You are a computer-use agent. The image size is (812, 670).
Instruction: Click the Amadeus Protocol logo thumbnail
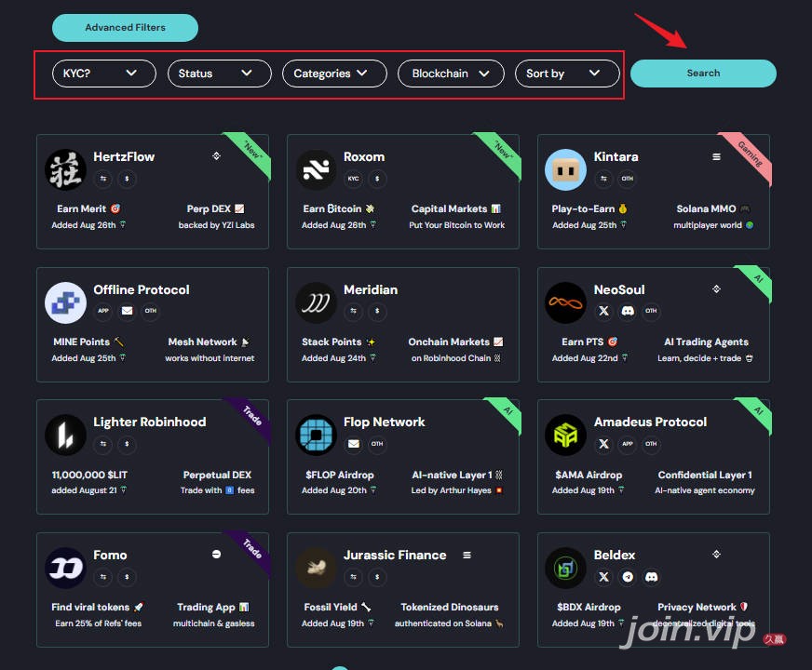coord(565,435)
